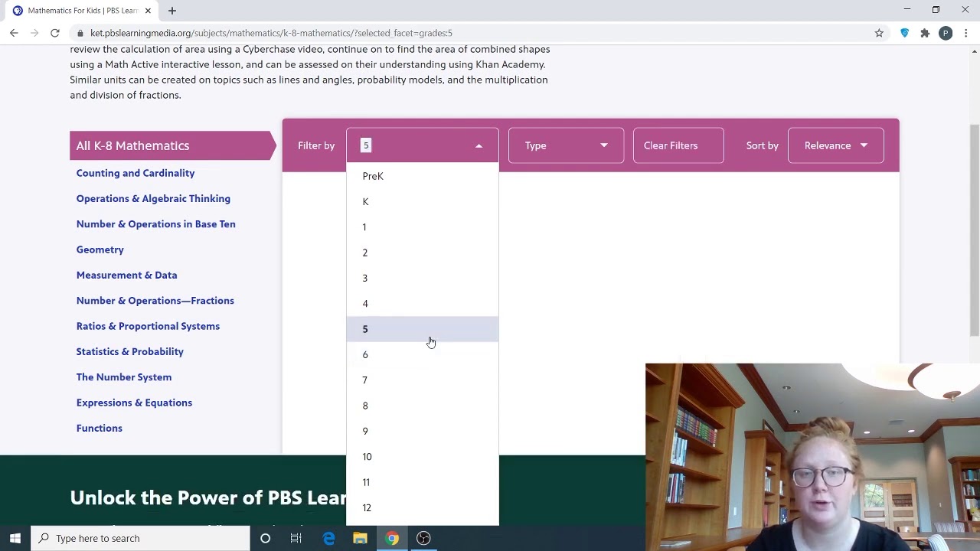Select grade 7 from the list
Viewport: 980px width, 551px height.
click(422, 380)
